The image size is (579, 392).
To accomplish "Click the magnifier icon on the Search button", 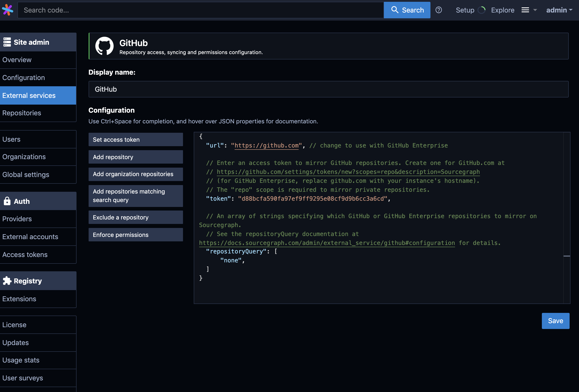I will point(395,10).
